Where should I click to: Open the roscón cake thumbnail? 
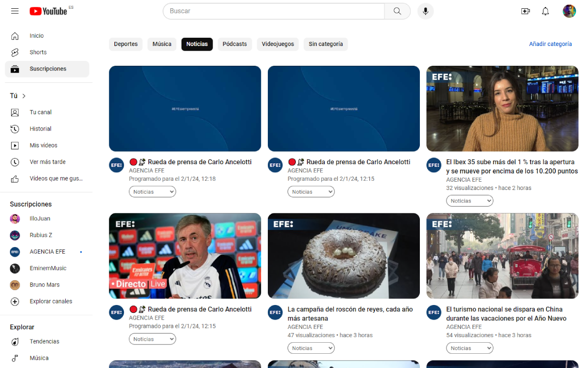(344, 256)
